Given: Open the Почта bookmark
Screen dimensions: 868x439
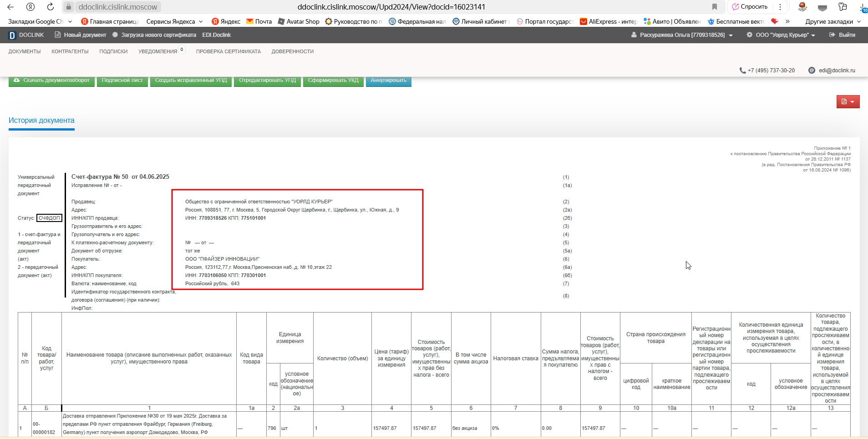Looking at the screenshot, I should [259, 21].
